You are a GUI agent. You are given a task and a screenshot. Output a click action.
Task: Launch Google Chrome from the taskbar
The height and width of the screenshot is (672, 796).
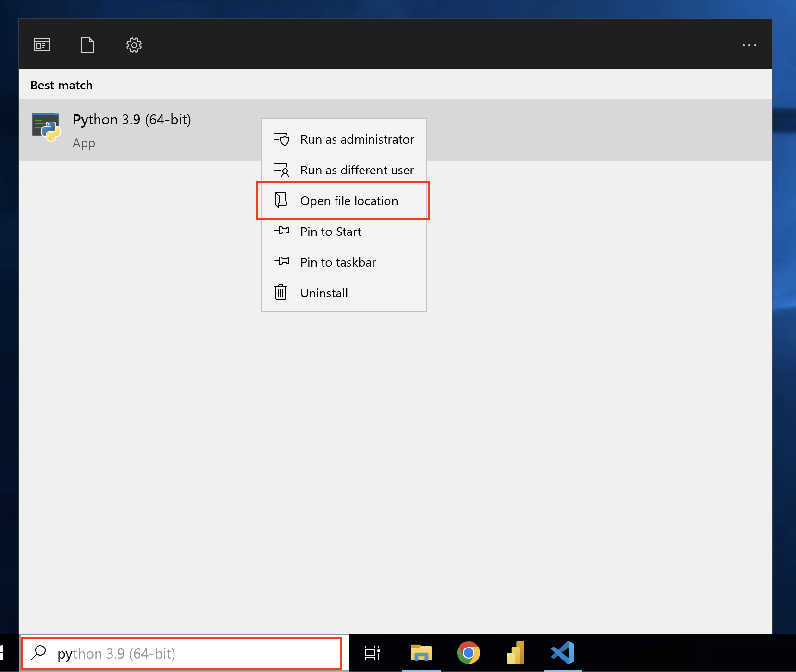click(468, 653)
